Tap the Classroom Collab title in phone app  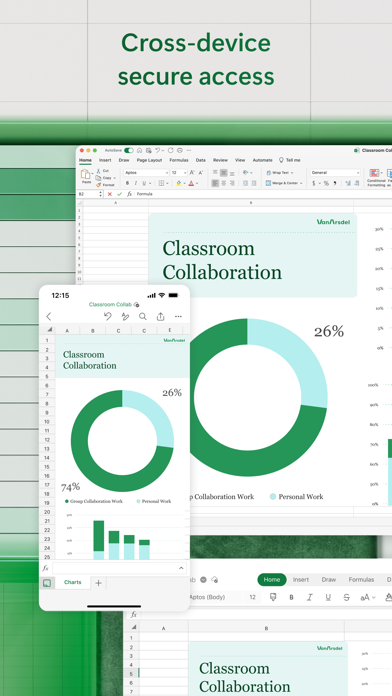click(110, 304)
